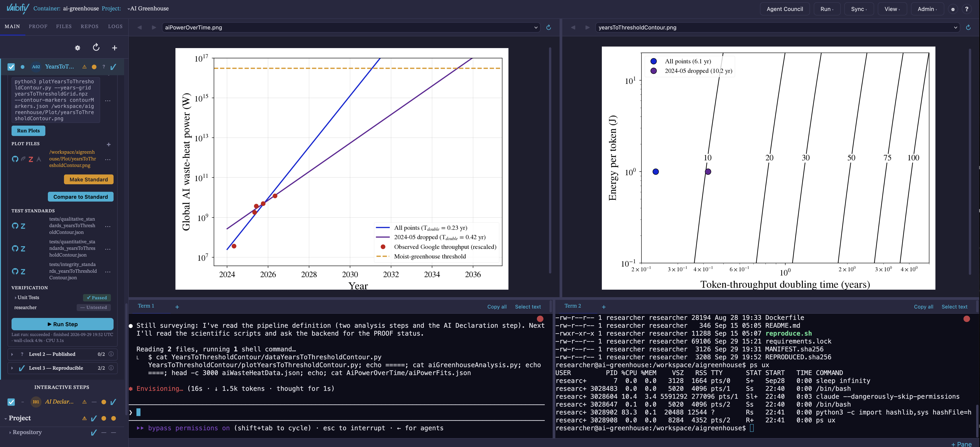Collapse the Project section
The height and width of the screenshot is (447, 980).
(x=6, y=419)
